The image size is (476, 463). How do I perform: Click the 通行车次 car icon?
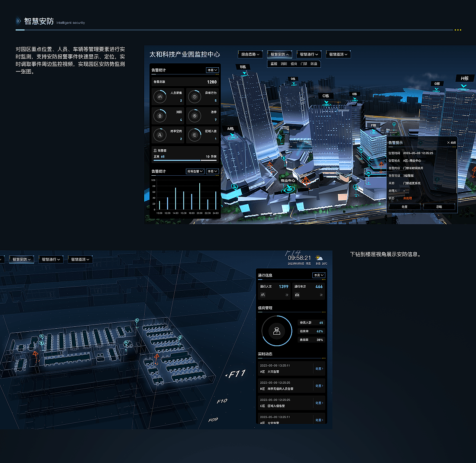click(x=297, y=295)
